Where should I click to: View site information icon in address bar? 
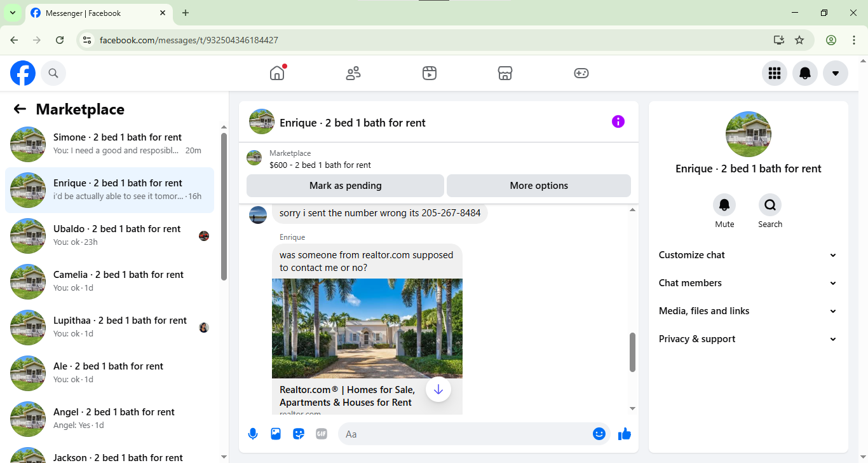(x=88, y=40)
